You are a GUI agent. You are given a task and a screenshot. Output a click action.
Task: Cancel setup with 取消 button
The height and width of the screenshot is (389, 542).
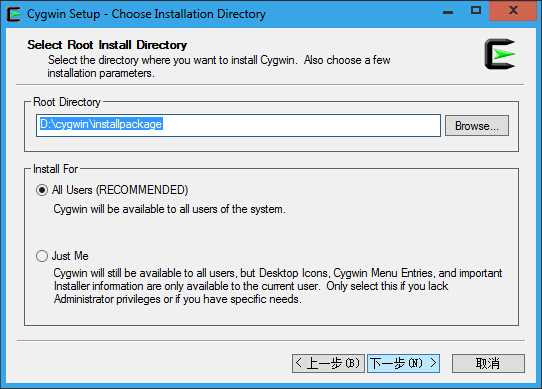pyautogui.click(x=488, y=363)
